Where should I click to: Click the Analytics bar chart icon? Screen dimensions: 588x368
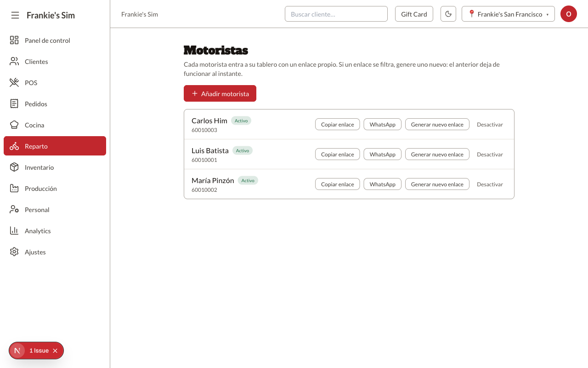click(x=14, y=230)
